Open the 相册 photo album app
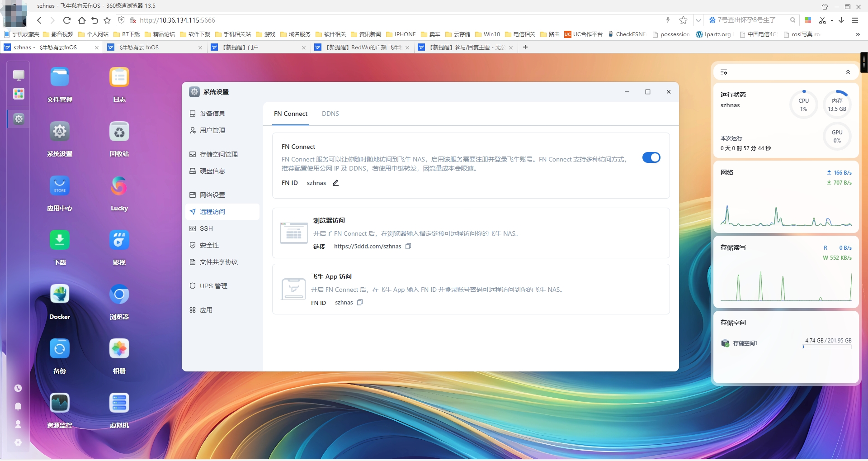 coord(119,349)
